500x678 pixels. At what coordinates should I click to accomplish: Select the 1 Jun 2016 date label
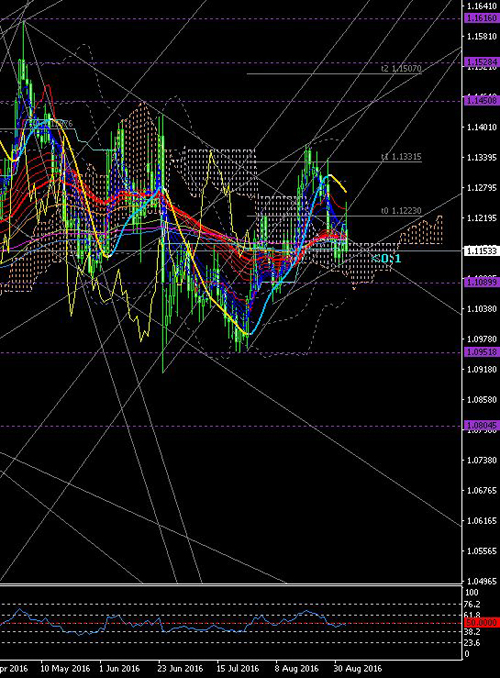(120, 668)
